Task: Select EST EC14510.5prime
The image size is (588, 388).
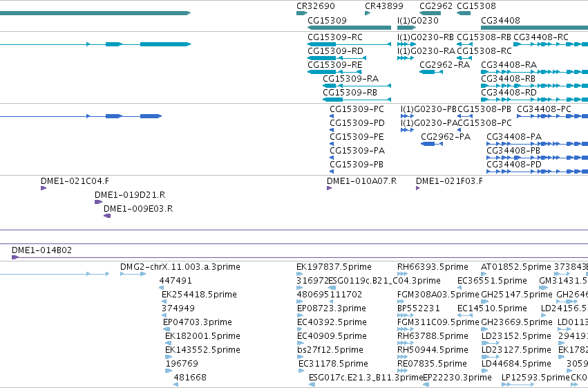Action: (465, 315)
